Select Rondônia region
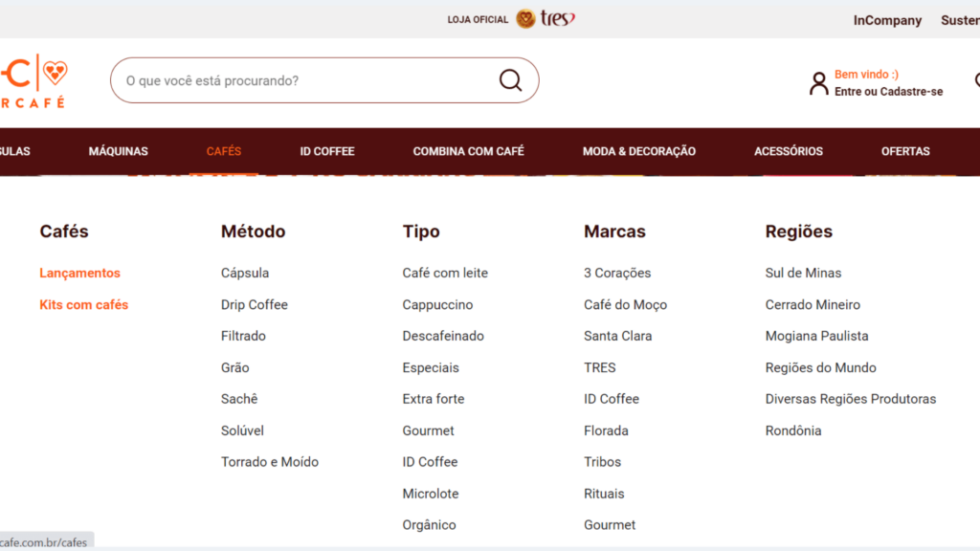 click(793, 431)
